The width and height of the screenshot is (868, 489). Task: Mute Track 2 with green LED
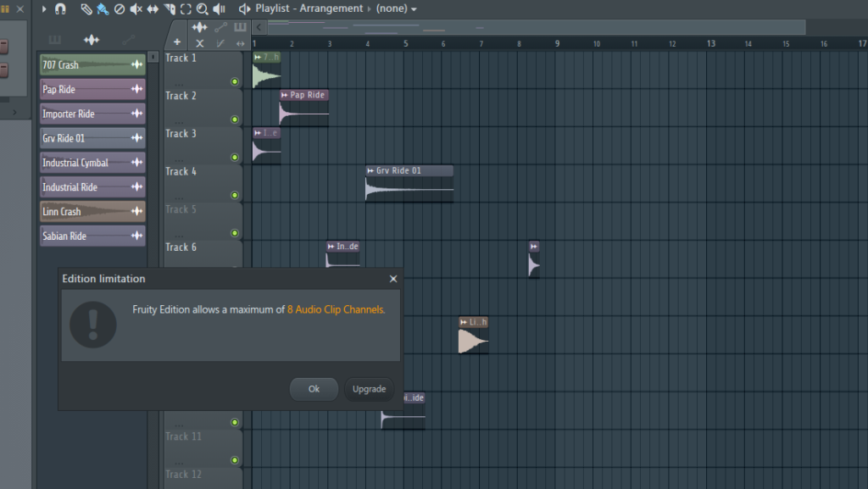coord(235,119)
